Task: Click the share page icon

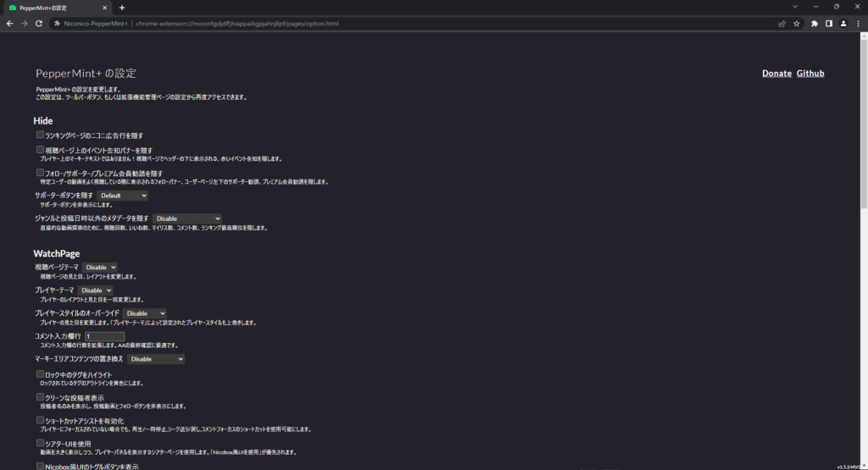Action: coord(782,24)
